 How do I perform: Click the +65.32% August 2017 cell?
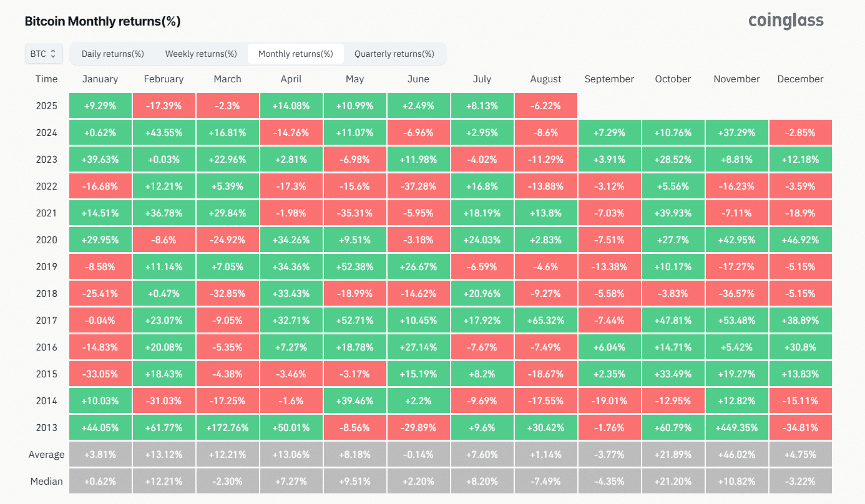pyautogui.click(x=545, y=320)
